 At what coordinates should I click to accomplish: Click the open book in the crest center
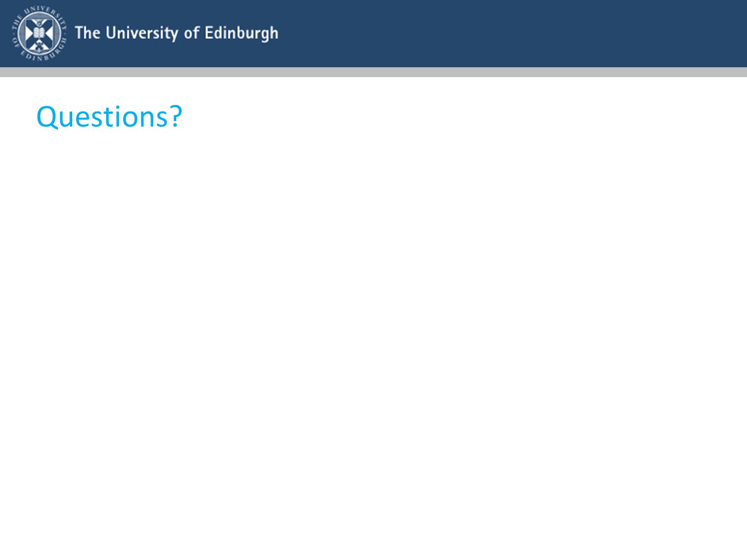pos(39,32)
